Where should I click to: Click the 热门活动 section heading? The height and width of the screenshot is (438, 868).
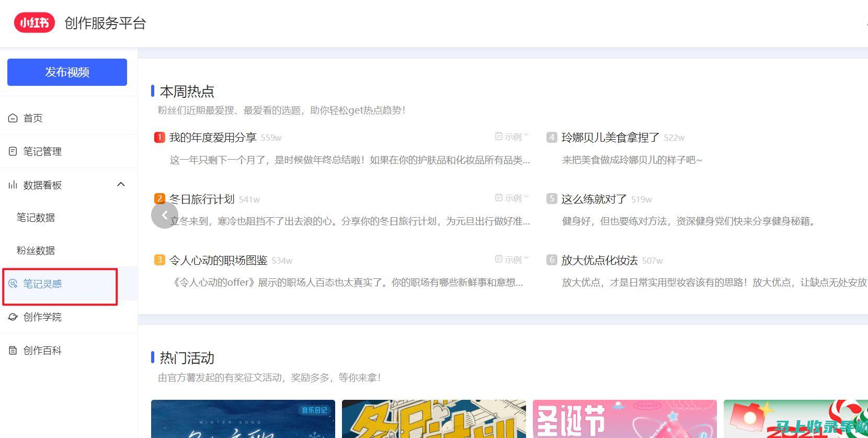[x=187, y=358]
